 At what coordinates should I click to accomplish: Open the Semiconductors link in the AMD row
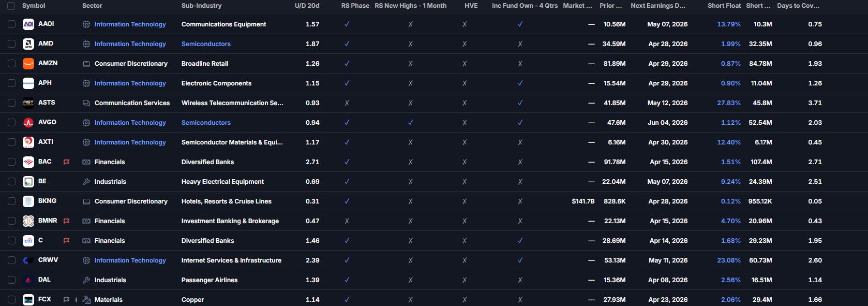pos(206,44)
